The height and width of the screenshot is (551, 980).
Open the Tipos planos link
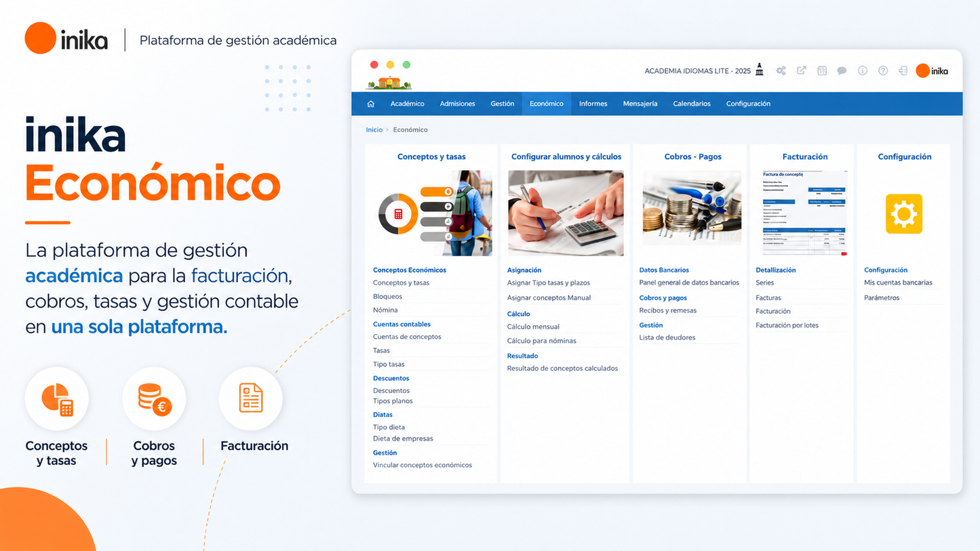[393, 401]
